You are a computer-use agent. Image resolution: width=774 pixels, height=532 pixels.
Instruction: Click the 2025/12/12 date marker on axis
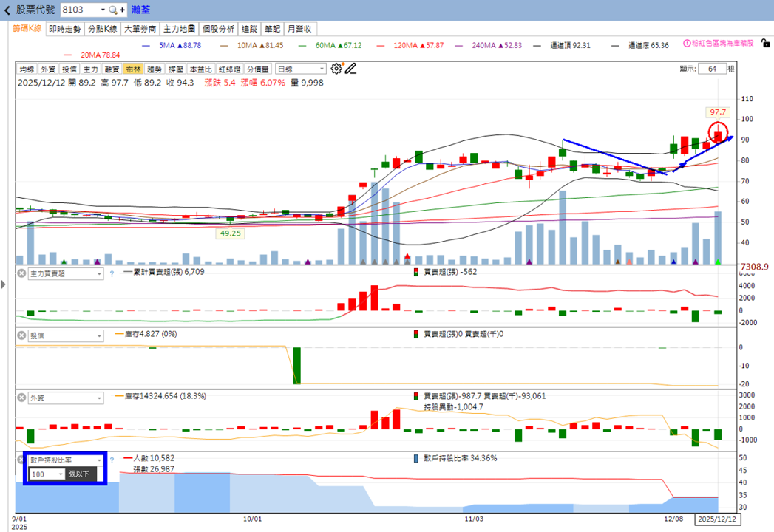point(718,519)
